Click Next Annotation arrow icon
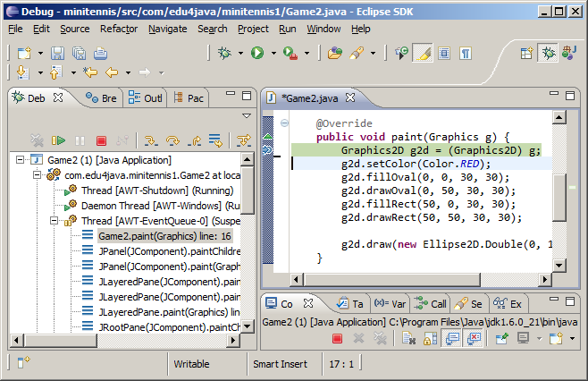Viewport: 588px width, 381px height. point(23,72)
